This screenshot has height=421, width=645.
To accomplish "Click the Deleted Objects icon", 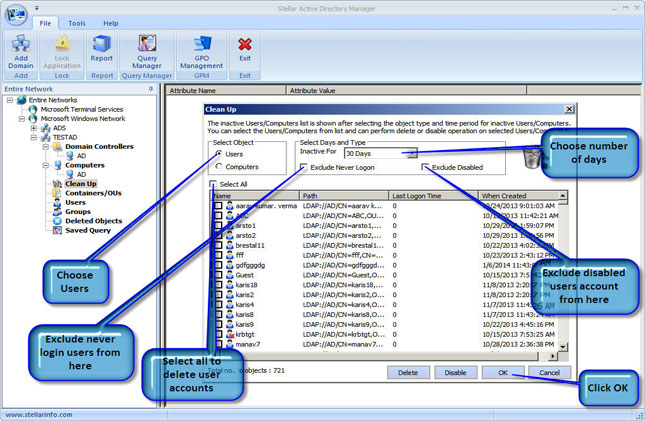I will pos(58,221).
